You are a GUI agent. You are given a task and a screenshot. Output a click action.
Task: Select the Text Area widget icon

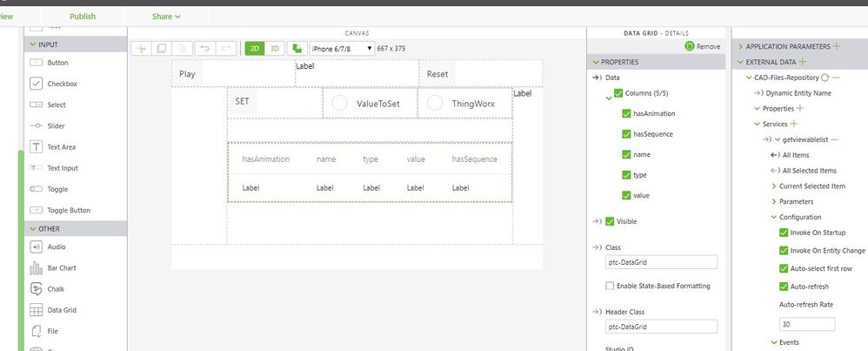(x=36, y=147)
